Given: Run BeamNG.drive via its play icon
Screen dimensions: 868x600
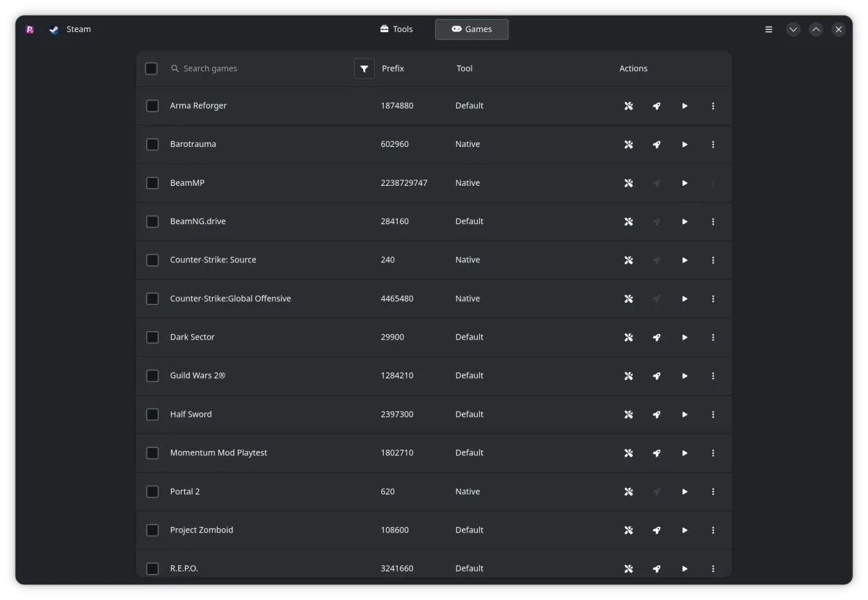Looking at the screenshot, I should (684, 222).
